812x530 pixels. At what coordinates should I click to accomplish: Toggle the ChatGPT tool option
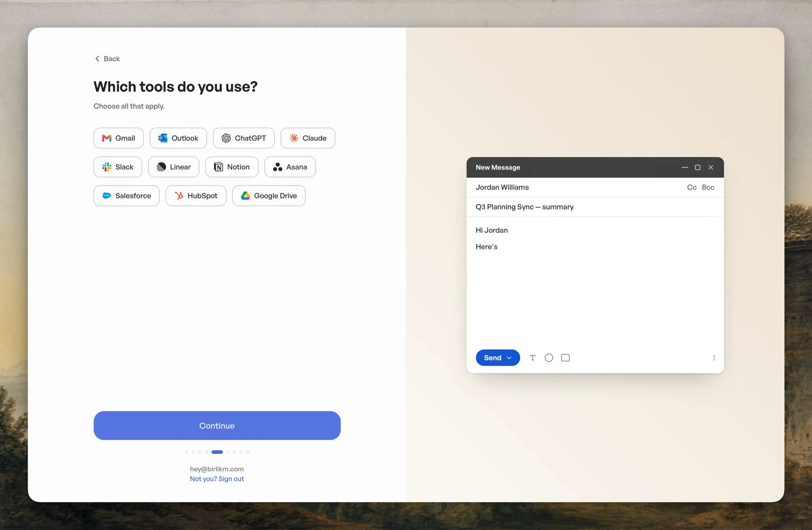pos(243,138)
